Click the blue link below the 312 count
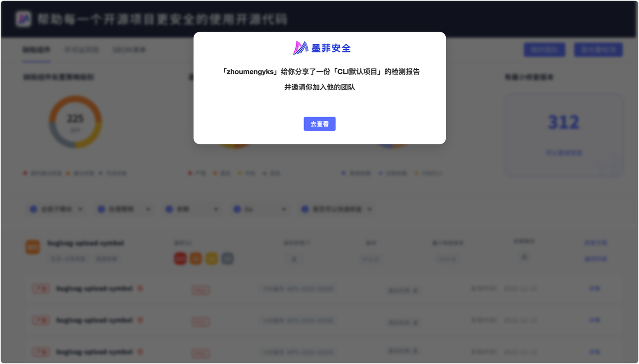This screenshot has width=639, height=364. click(564, 153)
